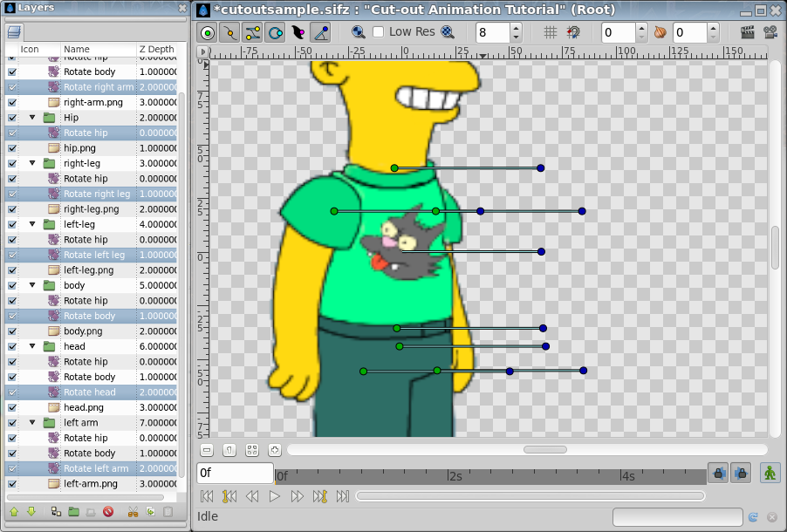Play the animation

pyautogui.click(x=274, y=496)
